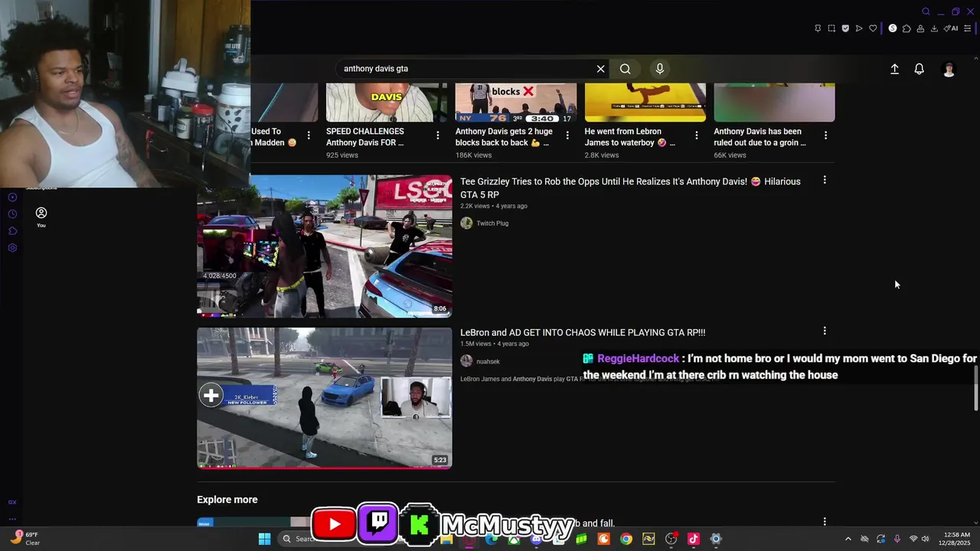Open browser downloads icon

click(934, 28)
